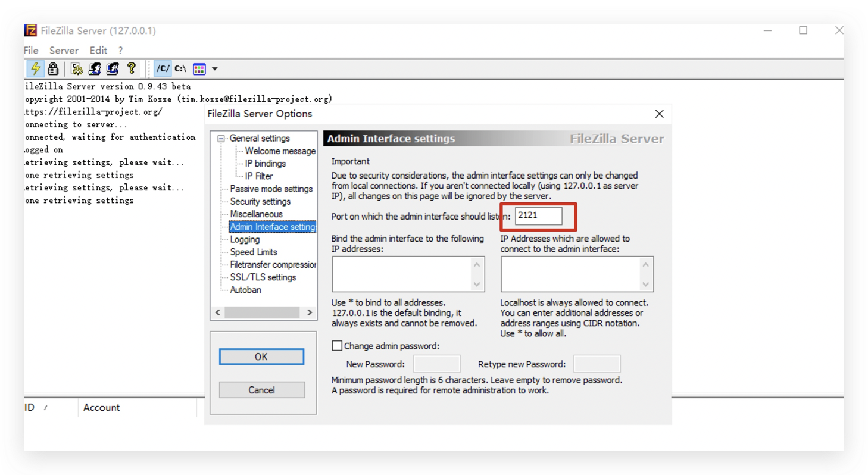Click the admin port input field
868x475 pixels.
coord(539,216)
